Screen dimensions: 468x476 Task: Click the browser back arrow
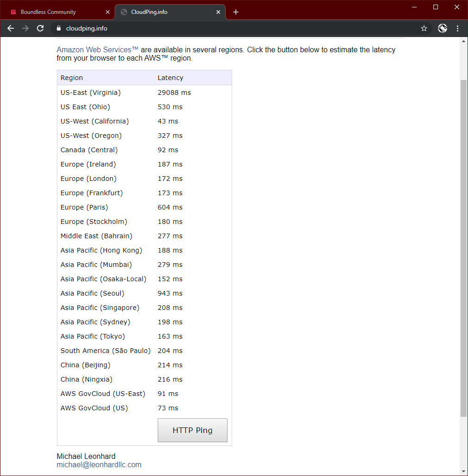tap(11, 28)
